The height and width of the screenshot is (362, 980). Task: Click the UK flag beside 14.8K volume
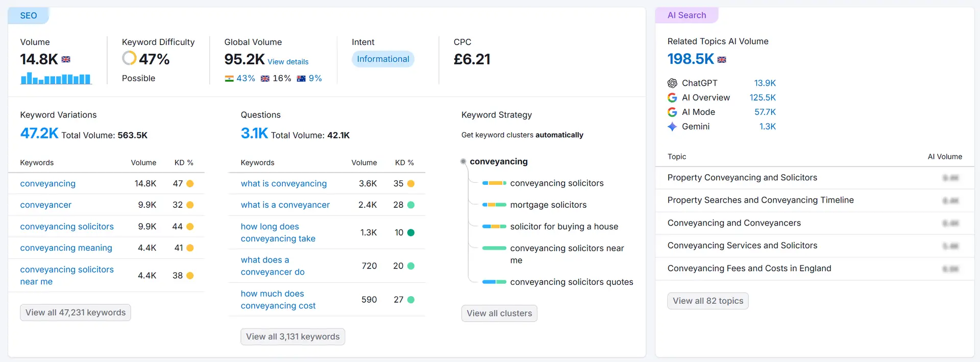click(66, 59)
